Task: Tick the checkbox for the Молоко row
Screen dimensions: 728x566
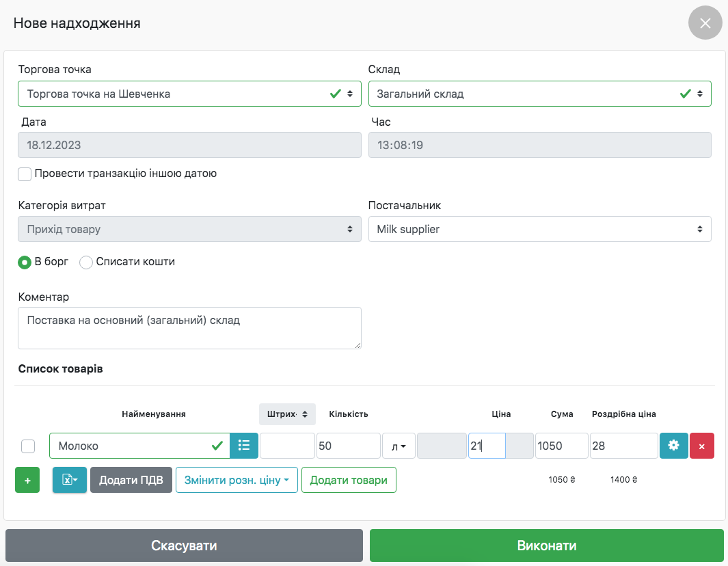Action: (28, 446)
